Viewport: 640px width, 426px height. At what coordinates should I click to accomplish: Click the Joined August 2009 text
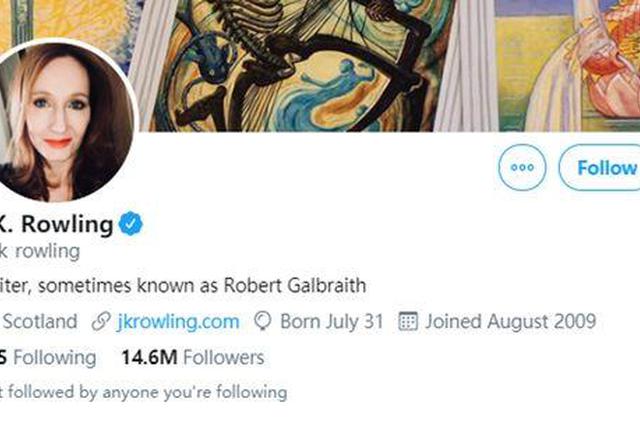coord(510,321)
